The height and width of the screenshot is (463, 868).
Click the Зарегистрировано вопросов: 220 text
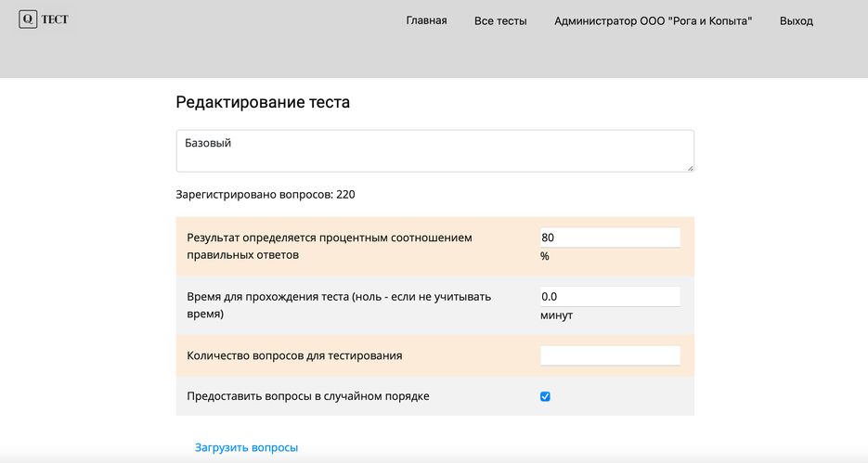click(x=265, y=195)
